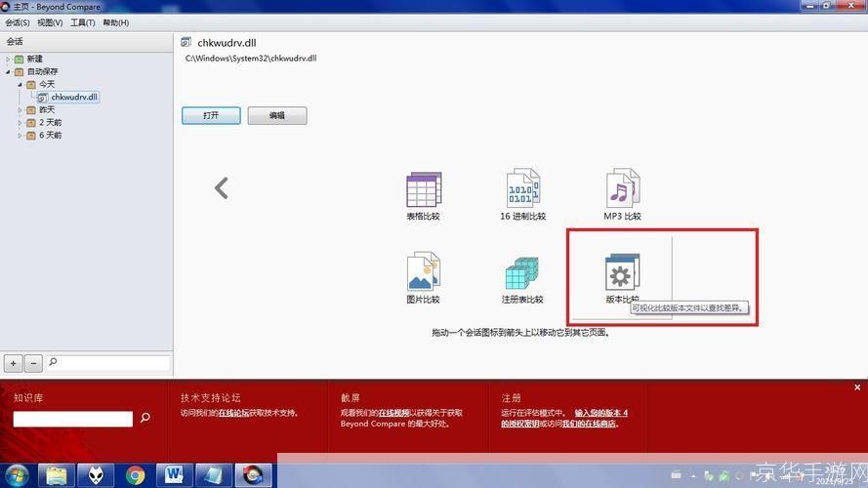This screenshot has width=868, height=488.
Task: Collapse the 自动保存 tree folder
Action: 9,71
